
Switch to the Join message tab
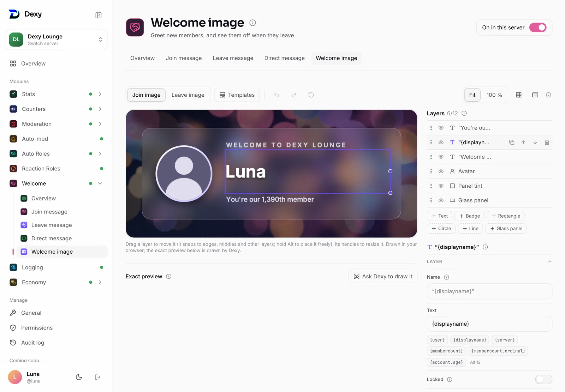pos(184,58)
